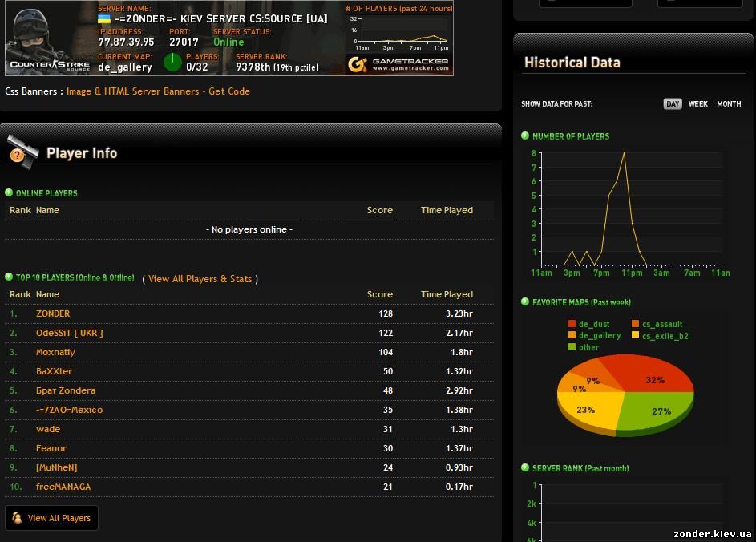Screen dimensions: 756x542
Task: Click the Online server status text
Action: point(228,42)
